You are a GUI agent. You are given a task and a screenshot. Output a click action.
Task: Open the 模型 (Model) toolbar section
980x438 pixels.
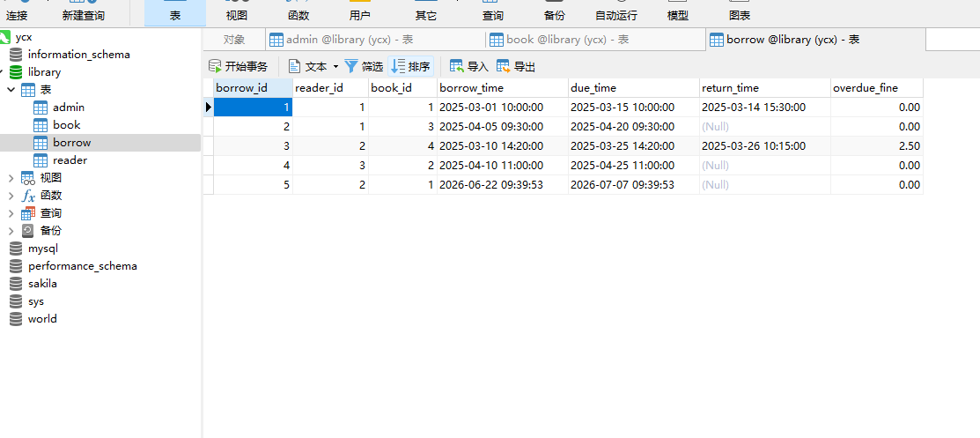(x=678, y=12)
